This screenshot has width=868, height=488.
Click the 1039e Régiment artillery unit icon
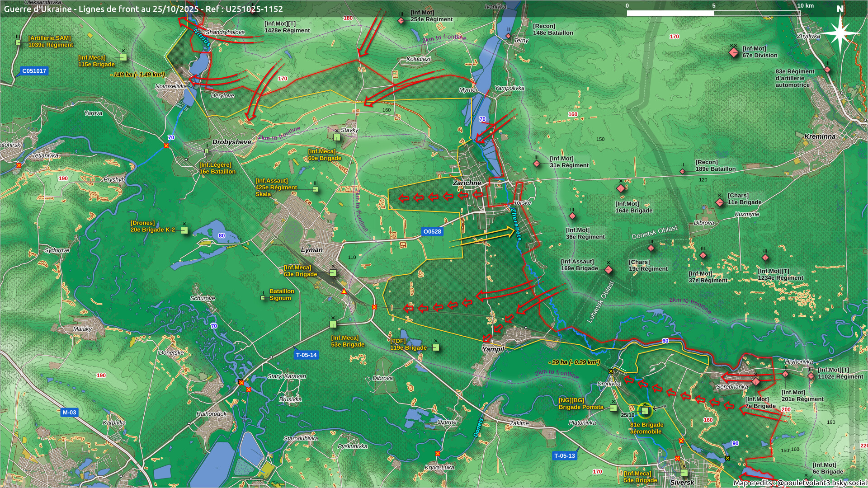[x=18, y=42]
